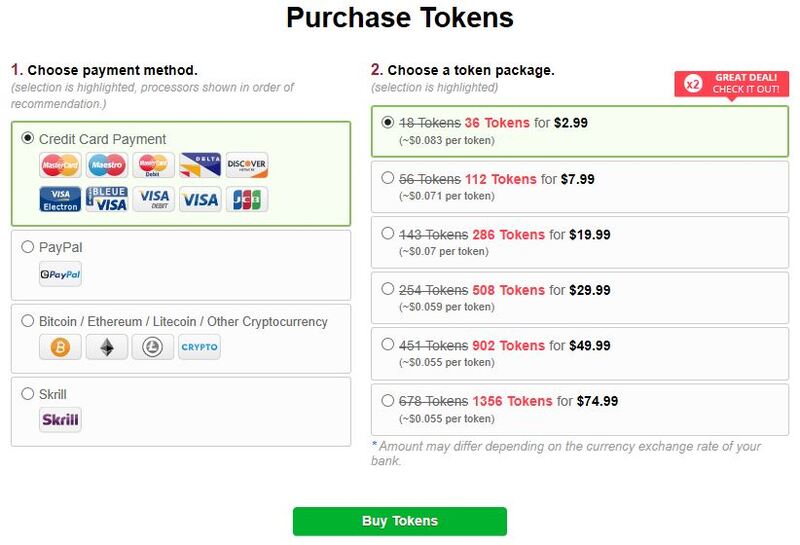The image size is (800, 545).
Task: Choose the cryptocurrency payment radio button
Action: point(28,321)
